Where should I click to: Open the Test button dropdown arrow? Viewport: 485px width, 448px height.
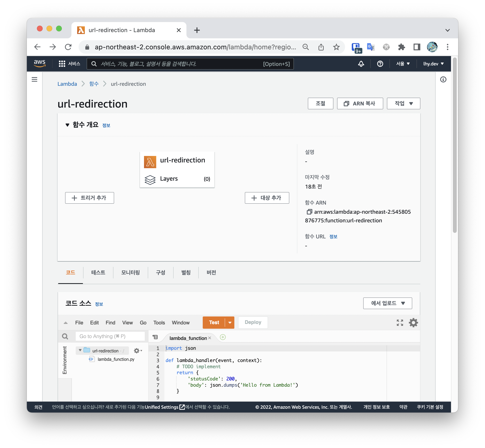(230, 322)
